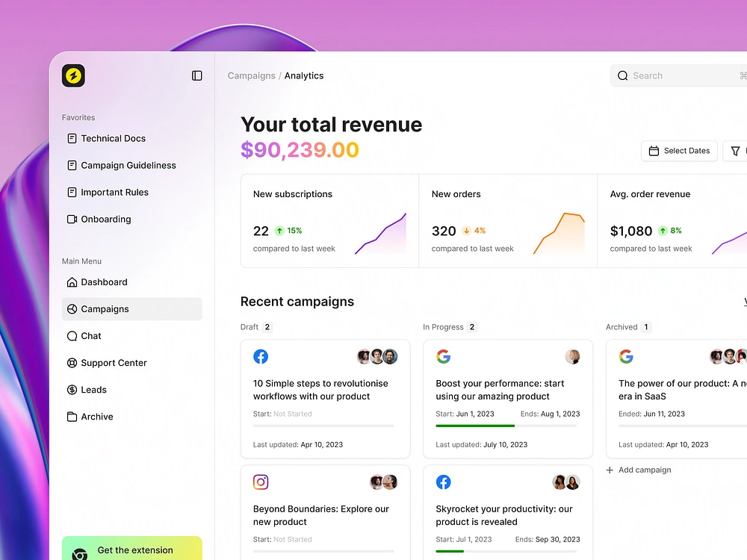Screen dimensions: 747x560
Task: Open Important Rules in Favorites
Action: point(132,193)
